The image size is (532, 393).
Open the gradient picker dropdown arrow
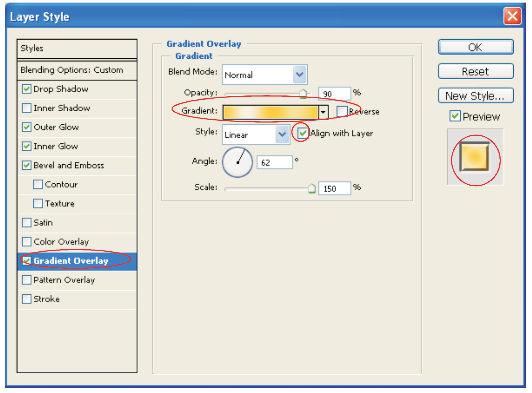click(x=323, y=112)
